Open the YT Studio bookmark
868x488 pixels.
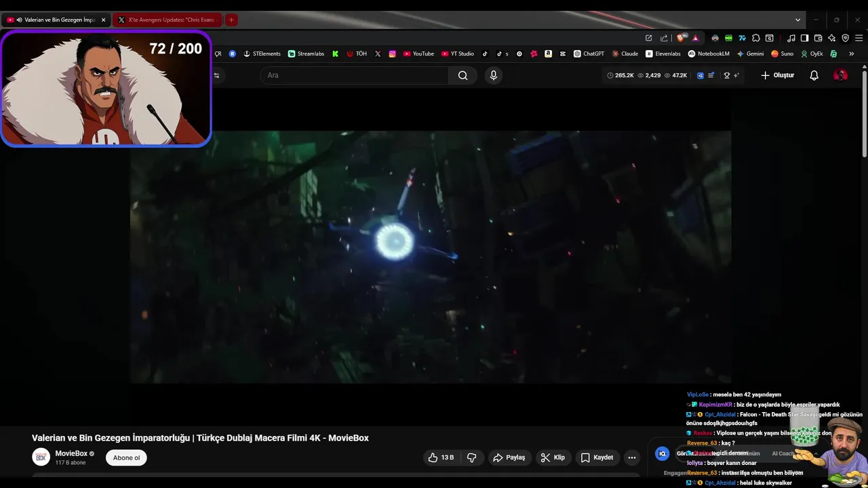tap(458, 54)
